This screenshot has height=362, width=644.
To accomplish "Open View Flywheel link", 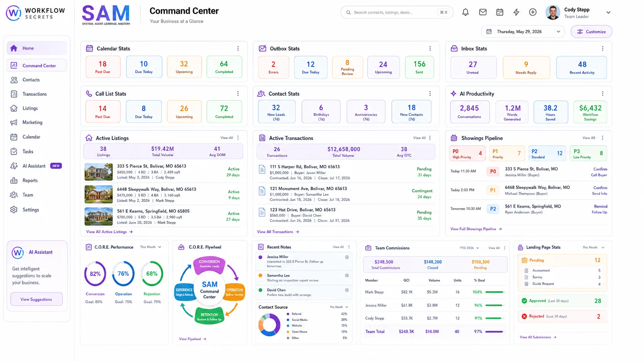I will (x=193, y=339).
